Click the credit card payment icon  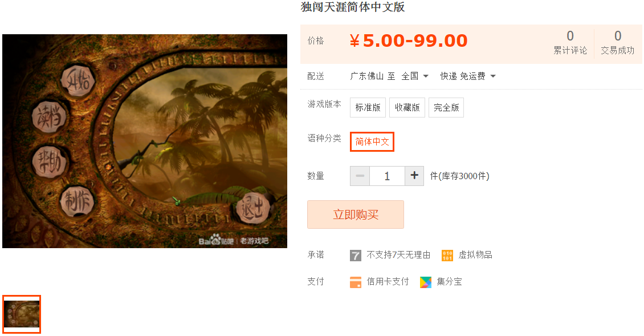(x=355, y=282)
